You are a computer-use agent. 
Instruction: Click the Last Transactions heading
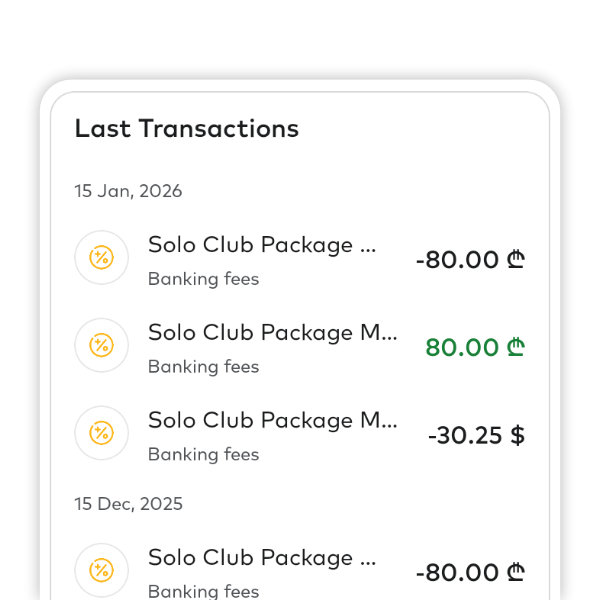click(x=187, y=128)
